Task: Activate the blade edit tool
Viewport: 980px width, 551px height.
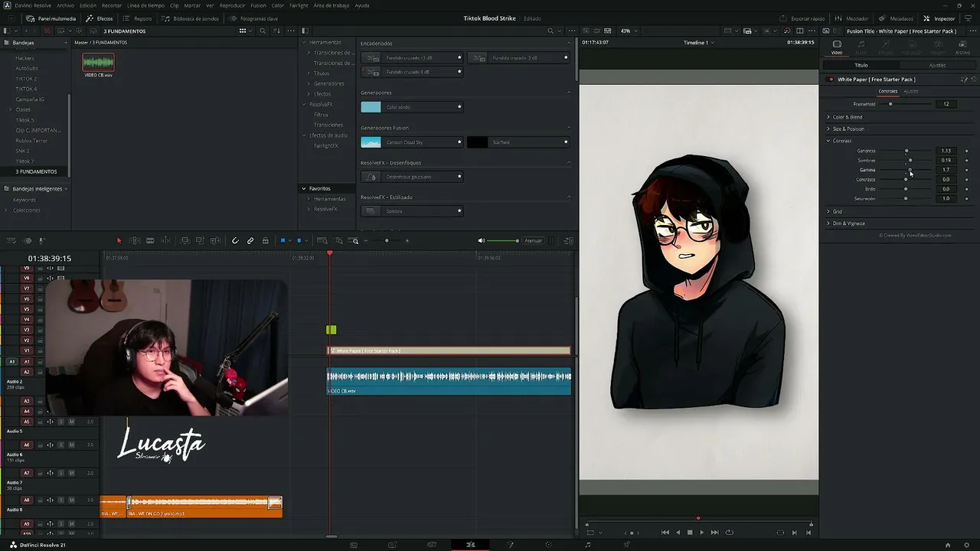Action: pos(150,241)
